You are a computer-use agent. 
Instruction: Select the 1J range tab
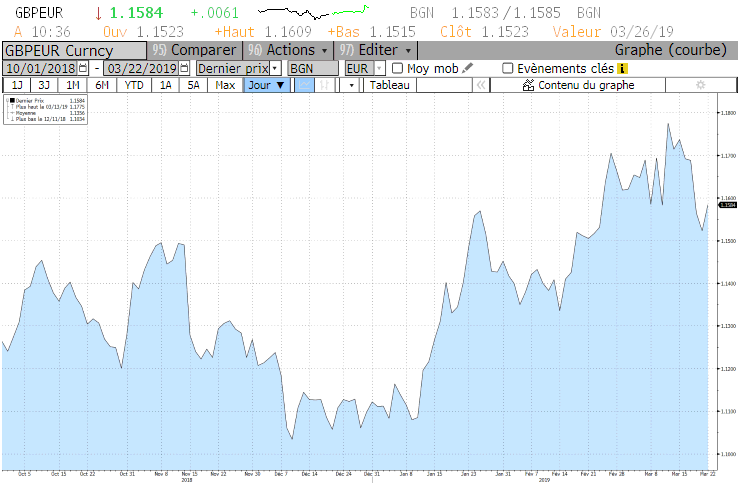[17, 85]
